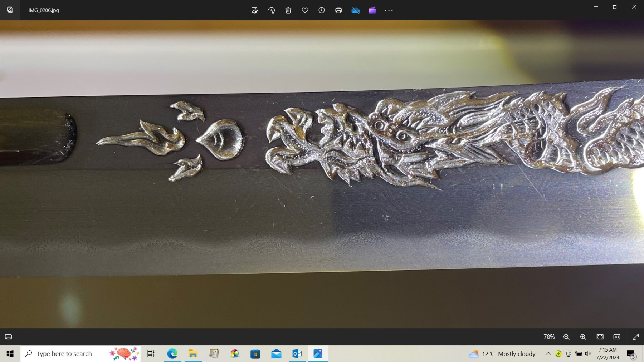Rotate the photo with the rotate icon

[x=272, y=10]
